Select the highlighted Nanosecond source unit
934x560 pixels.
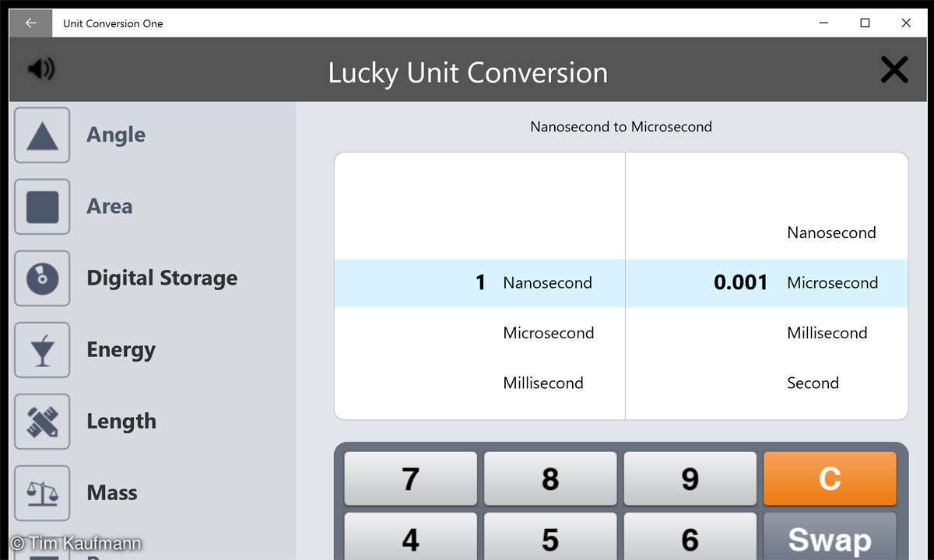coord(547,283)
